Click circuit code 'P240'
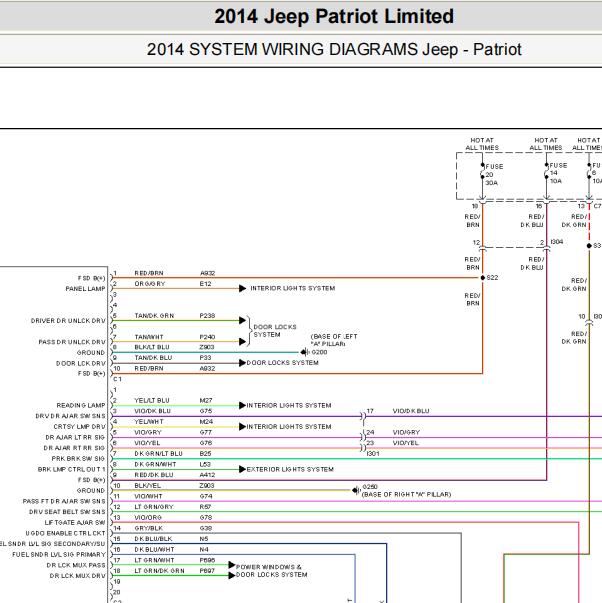Screen dimensions: 602x603 click(x=207, y=337)
